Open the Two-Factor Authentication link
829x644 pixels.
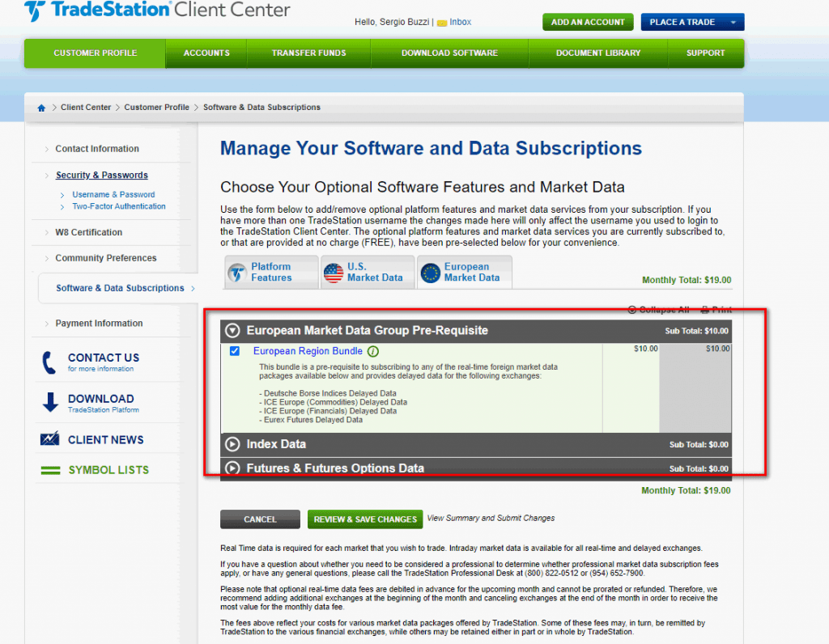point(118,206)
